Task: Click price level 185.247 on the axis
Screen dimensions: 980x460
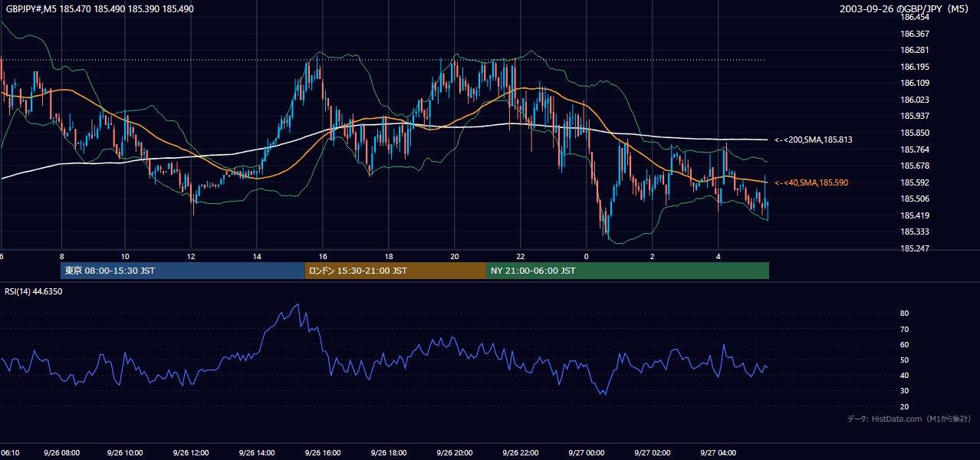Action: (914, 248)
